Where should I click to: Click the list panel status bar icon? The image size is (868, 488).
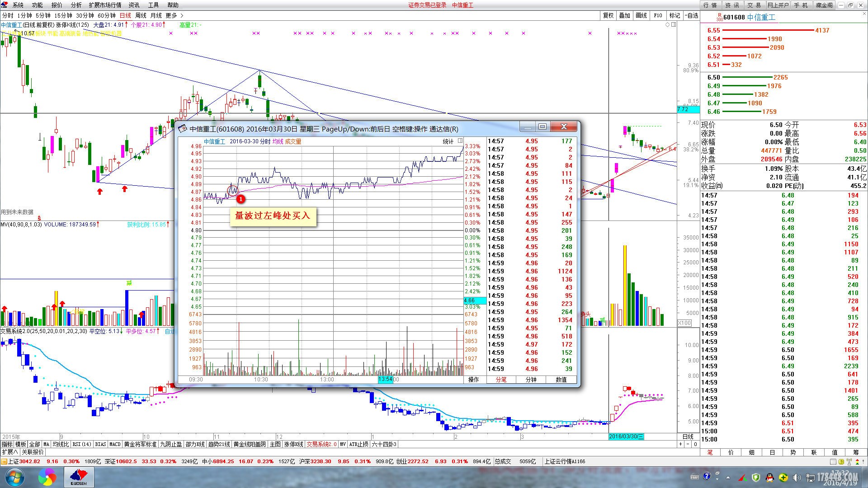coord(833,461)
